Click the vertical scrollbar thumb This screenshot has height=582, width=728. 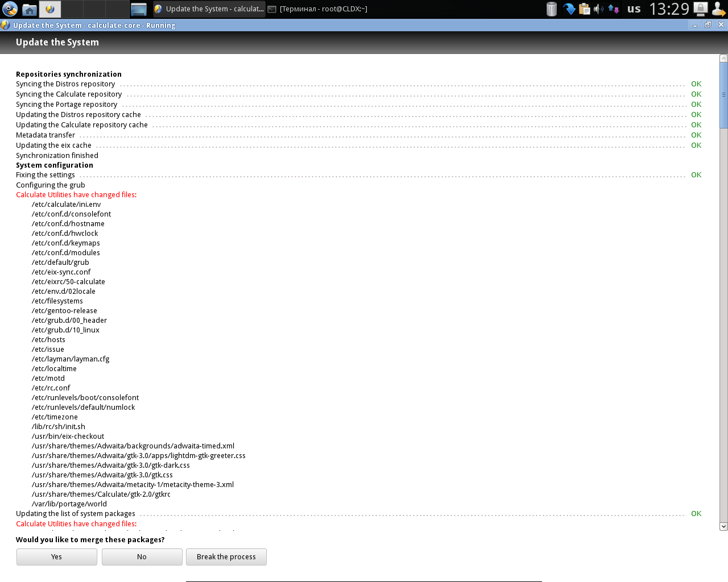[x=723, y=95]
